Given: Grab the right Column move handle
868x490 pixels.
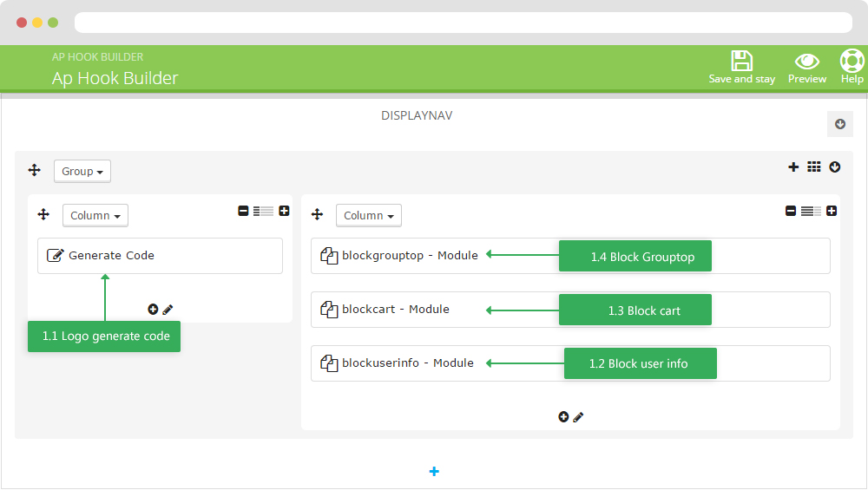Looking at the screenshot, I should 317,214.
